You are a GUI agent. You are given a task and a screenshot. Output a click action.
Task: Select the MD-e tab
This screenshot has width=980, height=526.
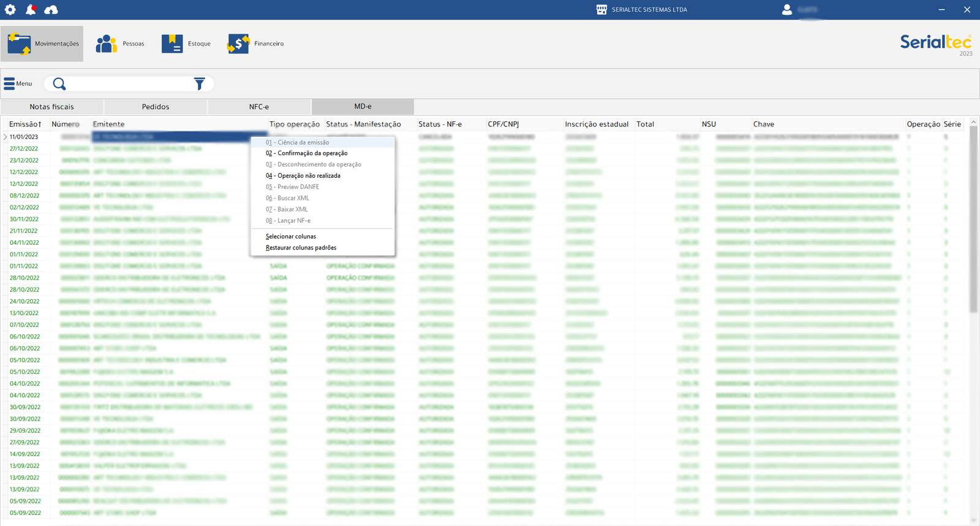[x=363, y=107]
